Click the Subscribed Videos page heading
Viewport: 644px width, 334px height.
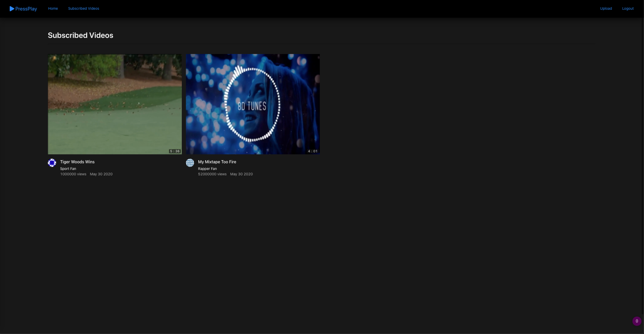[80, 35]
